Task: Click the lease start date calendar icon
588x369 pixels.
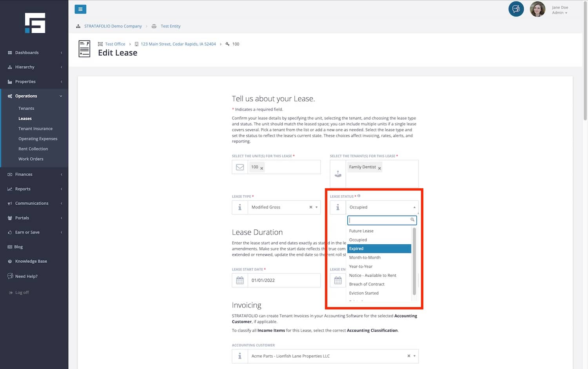Action: [240, 280]
